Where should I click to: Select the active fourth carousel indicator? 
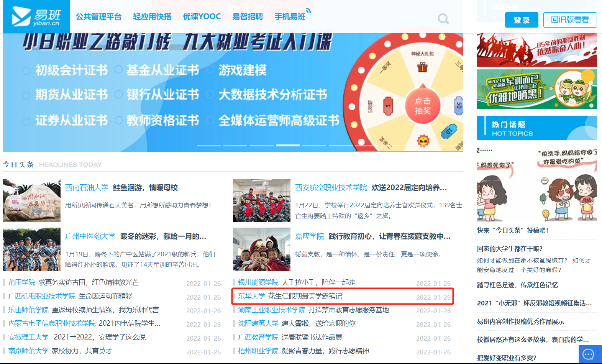click(288, 146)
